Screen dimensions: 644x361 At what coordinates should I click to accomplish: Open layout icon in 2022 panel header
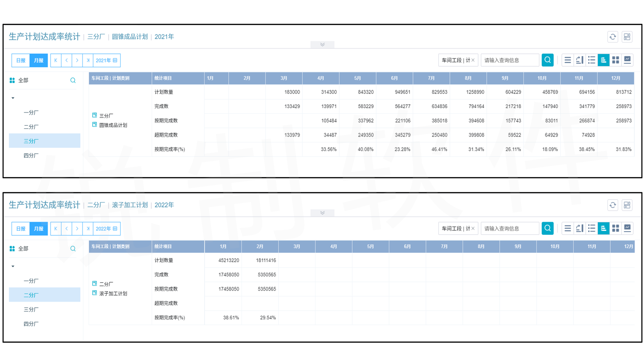627,205
